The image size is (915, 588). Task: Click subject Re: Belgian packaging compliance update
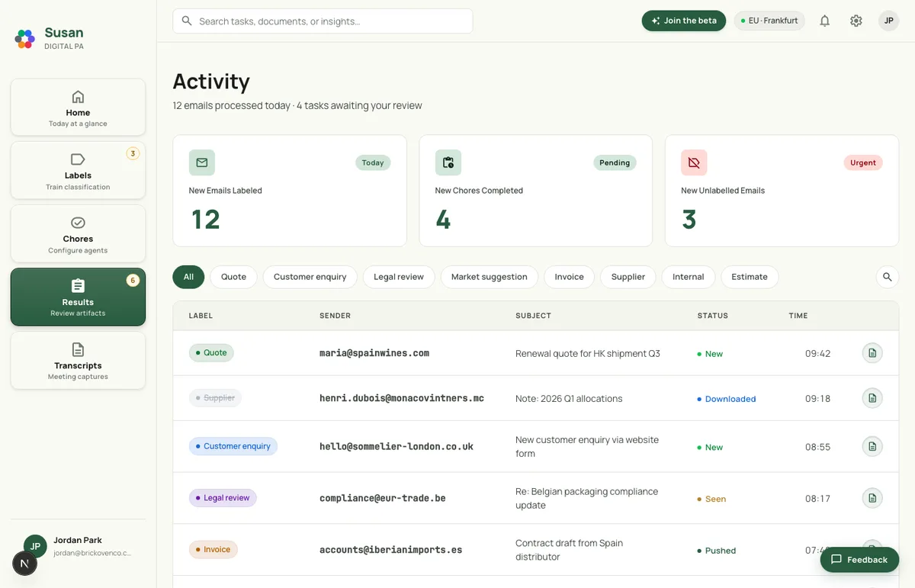(x=586, y=498)
